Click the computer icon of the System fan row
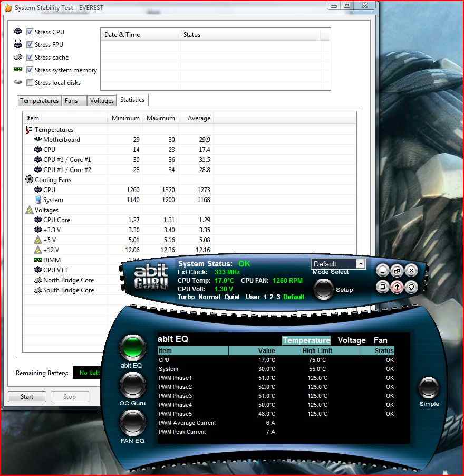Screen dimensions: 464x476 38,199
